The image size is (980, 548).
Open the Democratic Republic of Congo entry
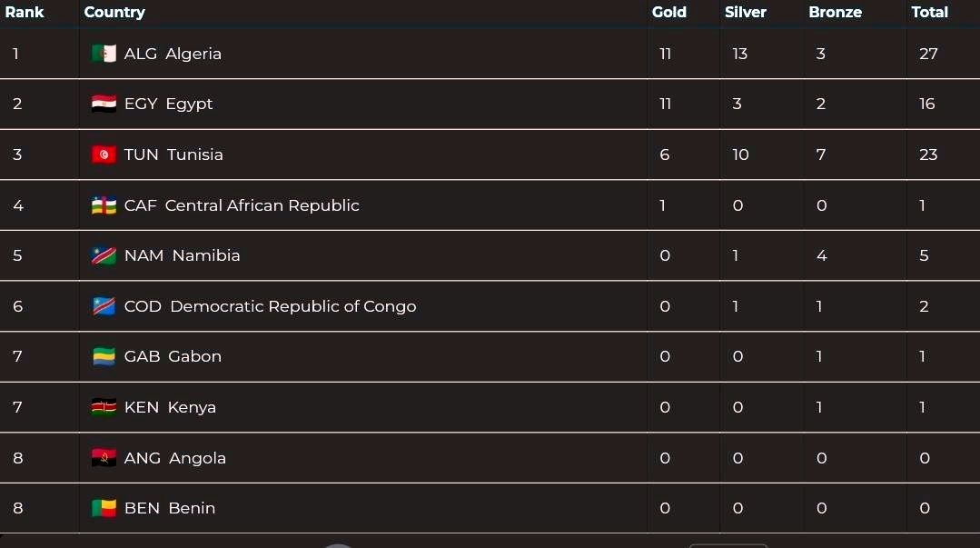click(292, 306)
